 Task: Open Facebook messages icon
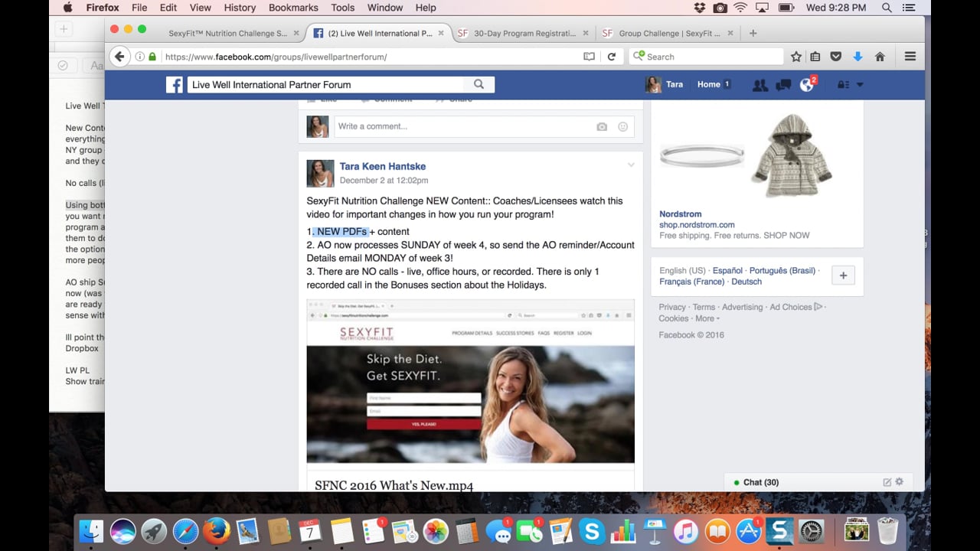pos(783,85)
